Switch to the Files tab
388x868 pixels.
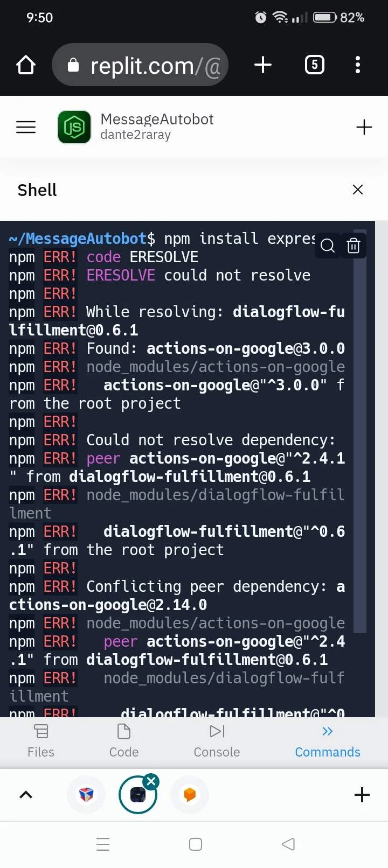41,741
